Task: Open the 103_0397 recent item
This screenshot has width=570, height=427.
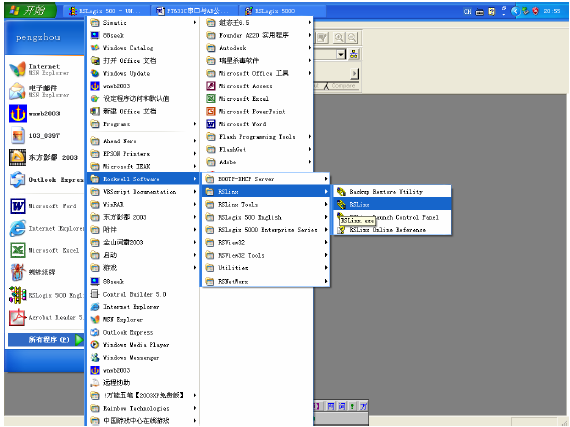Action: pos(44,135)
